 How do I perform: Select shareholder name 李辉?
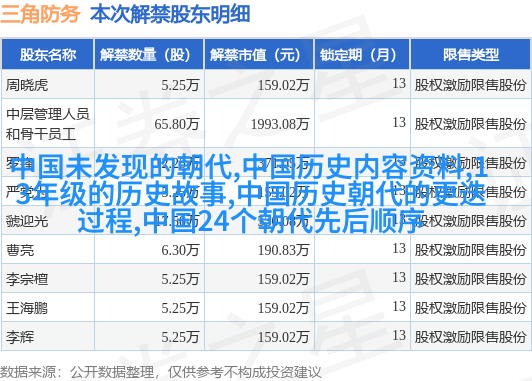pos(20,337)
